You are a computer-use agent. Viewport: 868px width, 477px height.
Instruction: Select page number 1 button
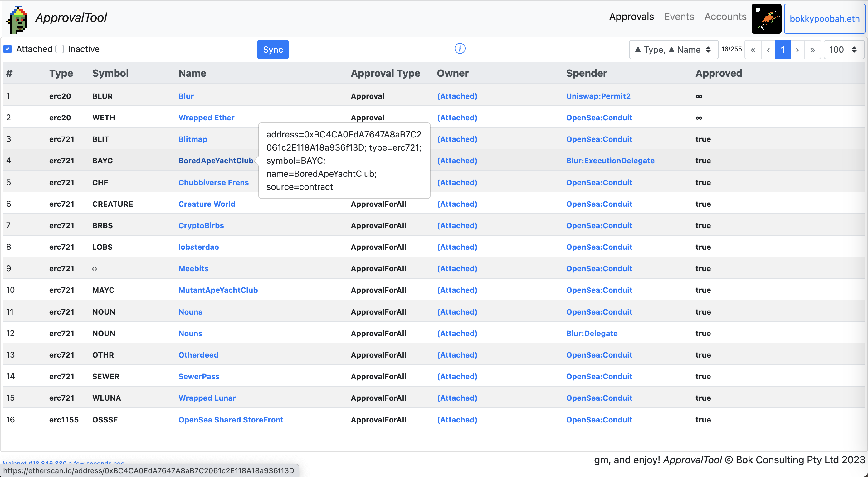(x=783, y=50)
